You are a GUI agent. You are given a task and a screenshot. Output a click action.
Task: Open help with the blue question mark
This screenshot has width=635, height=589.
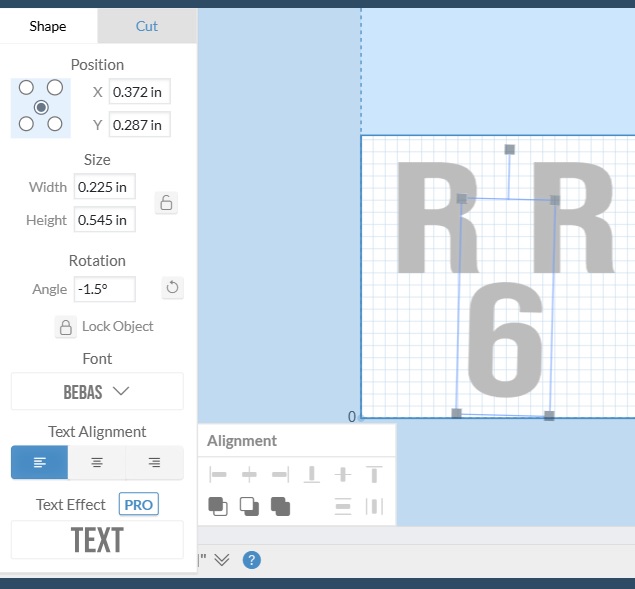pyautogui.click(x=252, y=560)
